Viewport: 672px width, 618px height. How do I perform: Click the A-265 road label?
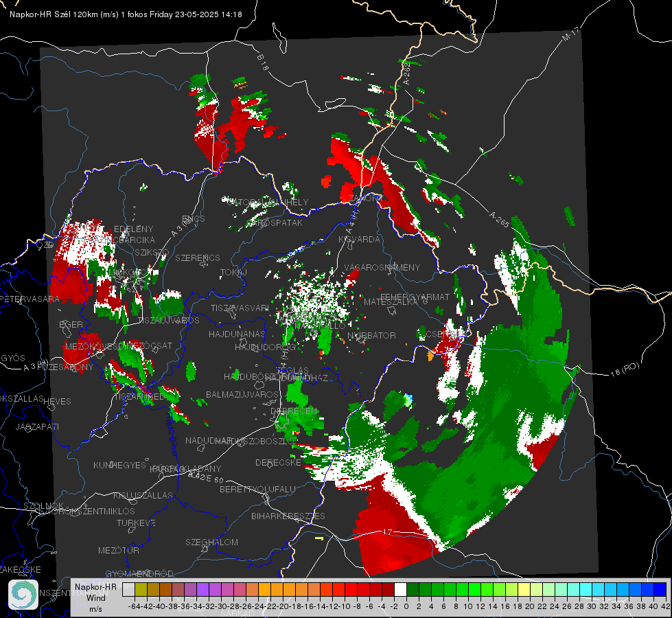pos(499,220)
